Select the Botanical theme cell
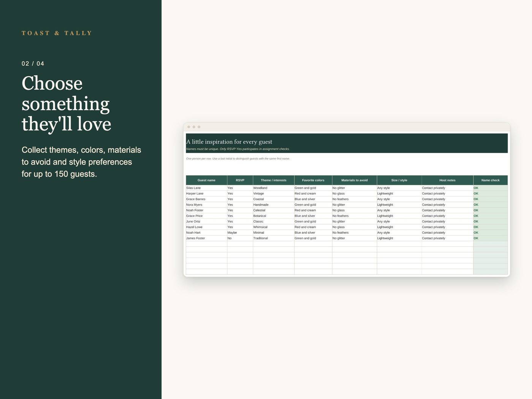This screenshot has height=399, width=532. point(274,216)
